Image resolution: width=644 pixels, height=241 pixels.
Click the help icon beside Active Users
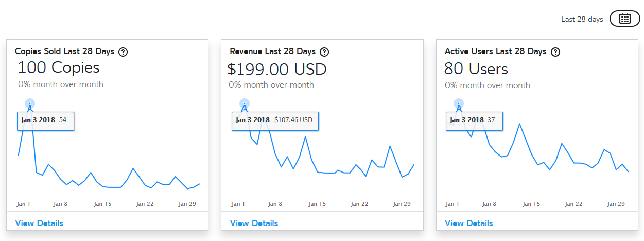pos(555,51)
